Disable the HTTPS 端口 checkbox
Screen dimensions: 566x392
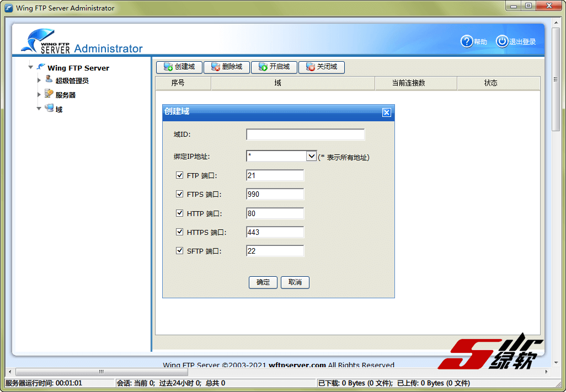coord(179,232)
